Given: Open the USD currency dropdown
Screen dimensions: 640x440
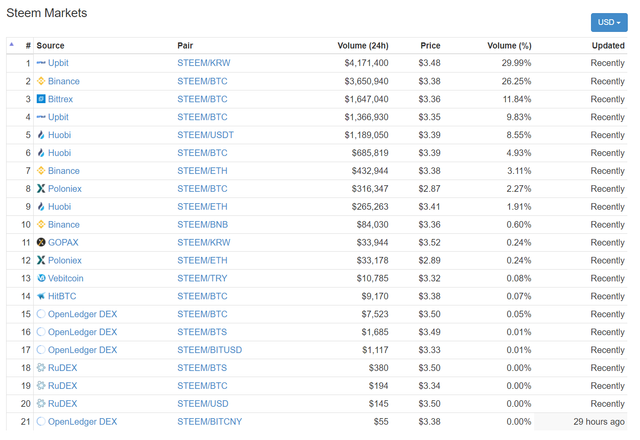Looking at the screenshot, I should point(609,22).
